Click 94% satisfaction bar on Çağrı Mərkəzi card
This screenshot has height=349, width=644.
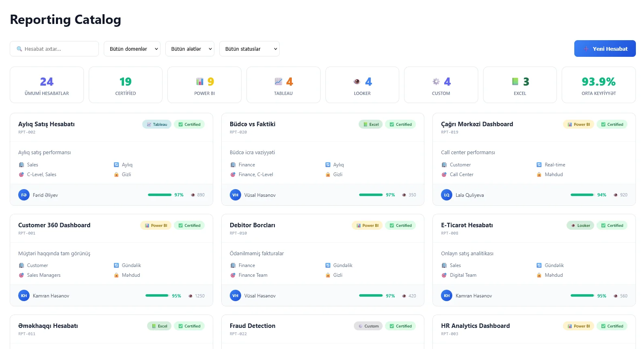coord(582,195)
